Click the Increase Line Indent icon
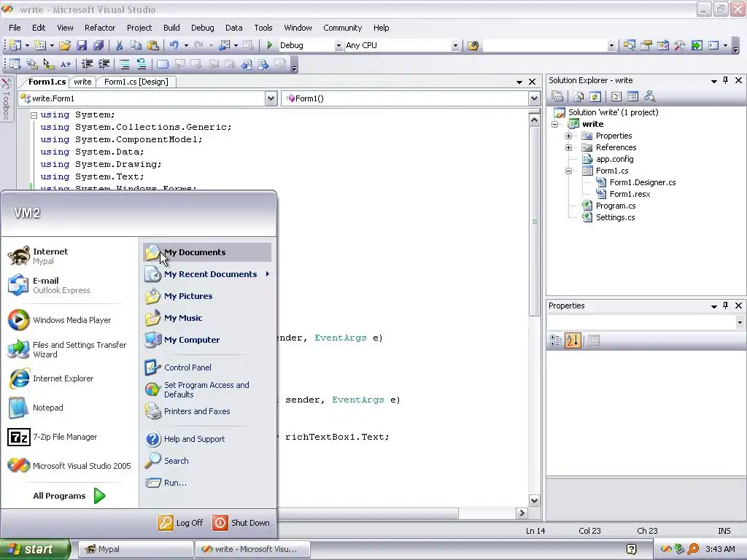 pyautogui.click(x=104, y=64)
